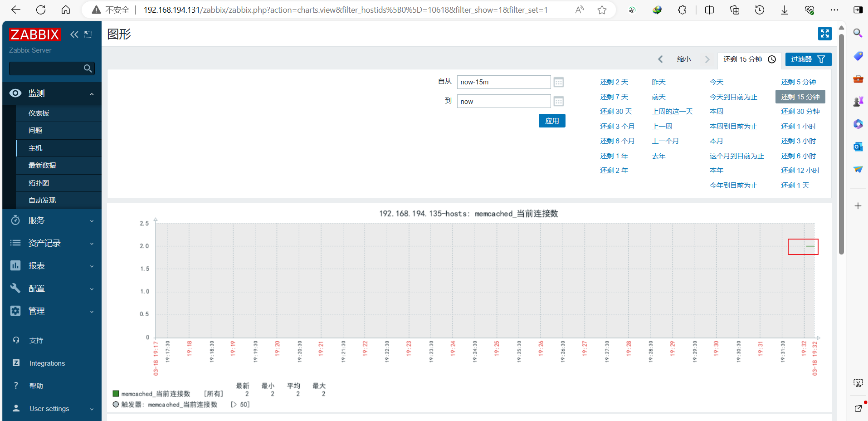Click the plus icon in Edge sidebar
Viewport: 868px width, 421px height.
tap(858, 206)
